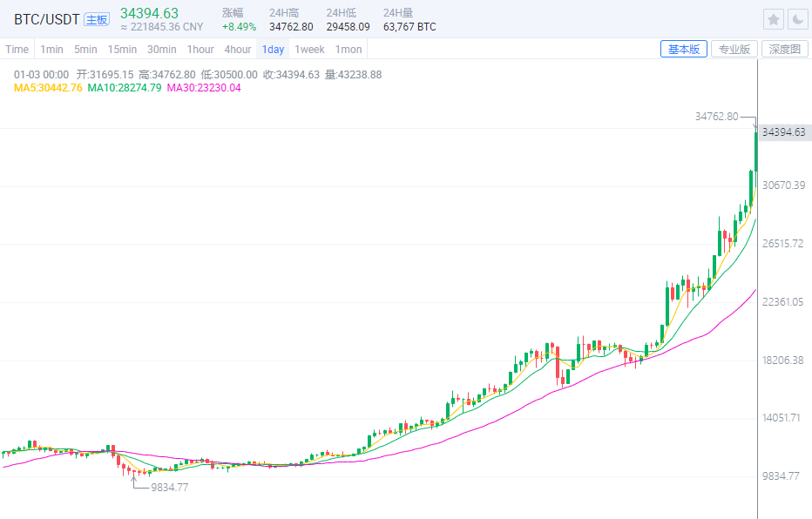
Task: Click the 14051.71 price axis label
Action: 782,418
